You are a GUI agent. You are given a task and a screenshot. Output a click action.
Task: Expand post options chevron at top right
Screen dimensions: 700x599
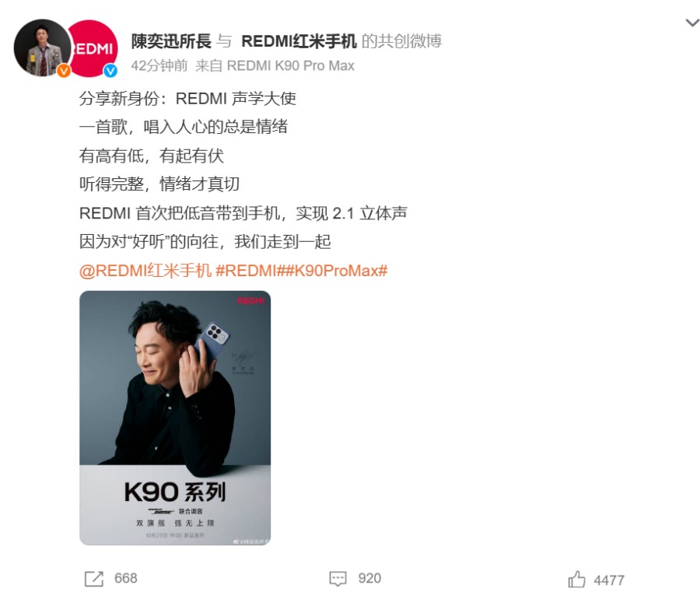(692, 23)
